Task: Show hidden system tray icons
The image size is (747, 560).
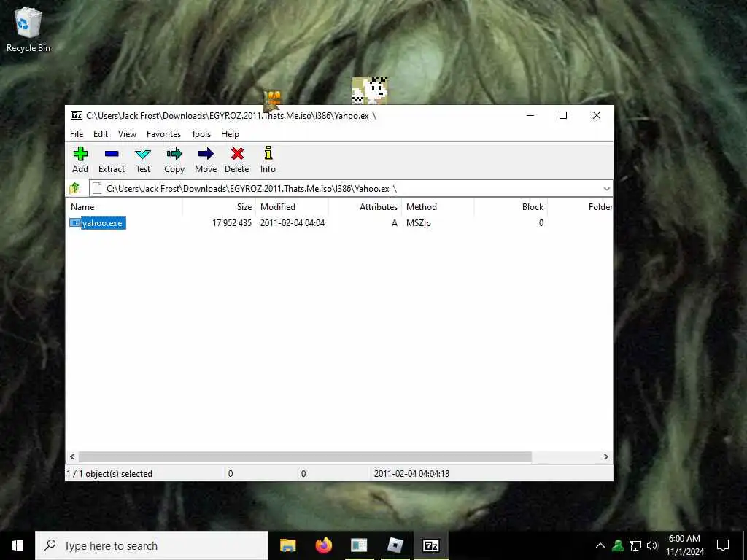Action: 600,545
